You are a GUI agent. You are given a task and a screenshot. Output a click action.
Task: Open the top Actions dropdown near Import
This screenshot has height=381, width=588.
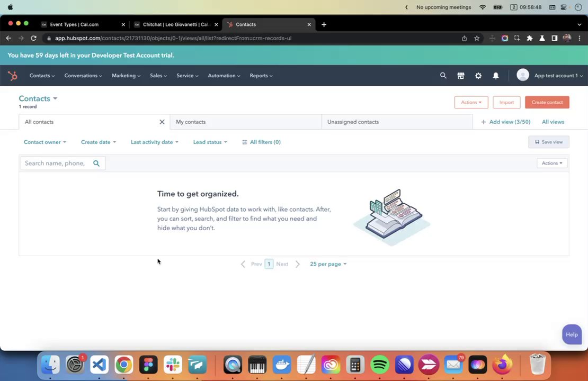click(471, 102)
